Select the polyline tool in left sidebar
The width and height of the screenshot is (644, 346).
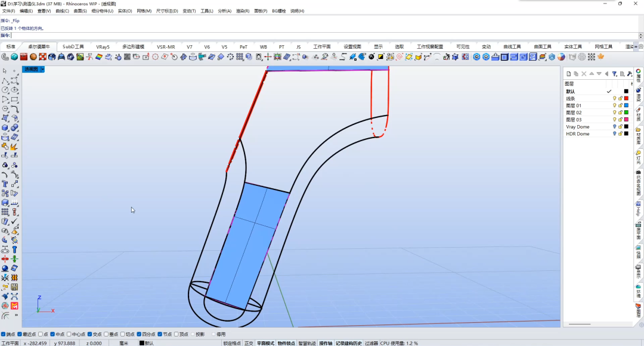[5, 80]
